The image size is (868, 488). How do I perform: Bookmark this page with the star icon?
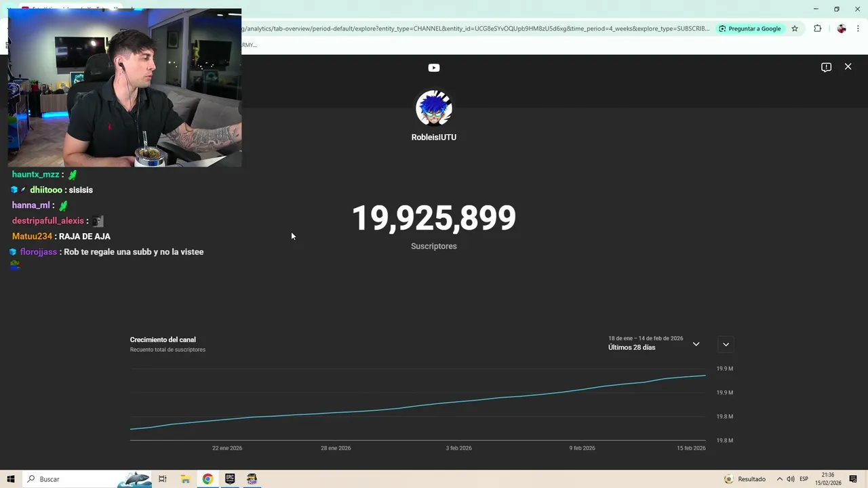[795, 28]
